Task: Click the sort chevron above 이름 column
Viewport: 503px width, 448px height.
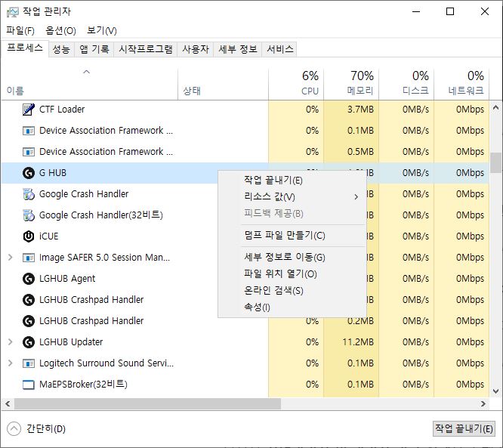Action: pyautogui.click(x=87, y=72)
